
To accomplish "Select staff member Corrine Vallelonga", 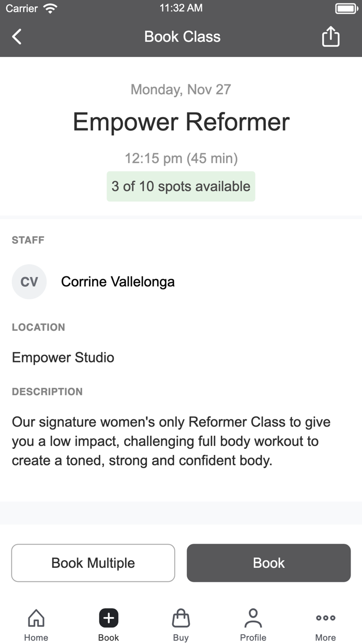I will pyautogui.click(x=118, y=282).
